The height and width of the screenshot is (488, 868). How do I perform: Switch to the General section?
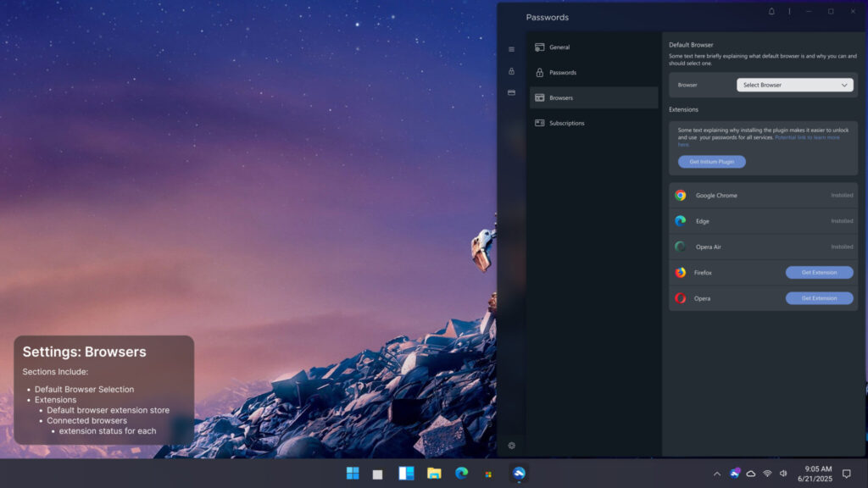(x=559, y=47)
